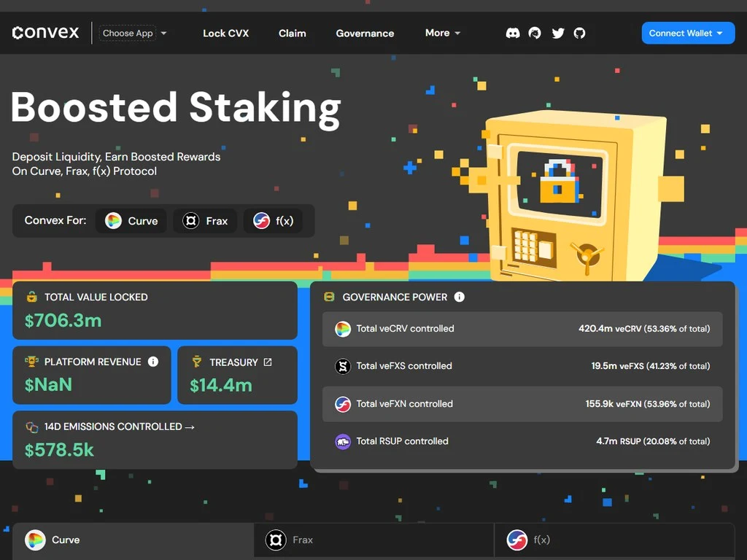The width and height of the screenshot is (747, 560).
Task: Click the Total veFXN controlled row
Action: [x=522, y=404]
